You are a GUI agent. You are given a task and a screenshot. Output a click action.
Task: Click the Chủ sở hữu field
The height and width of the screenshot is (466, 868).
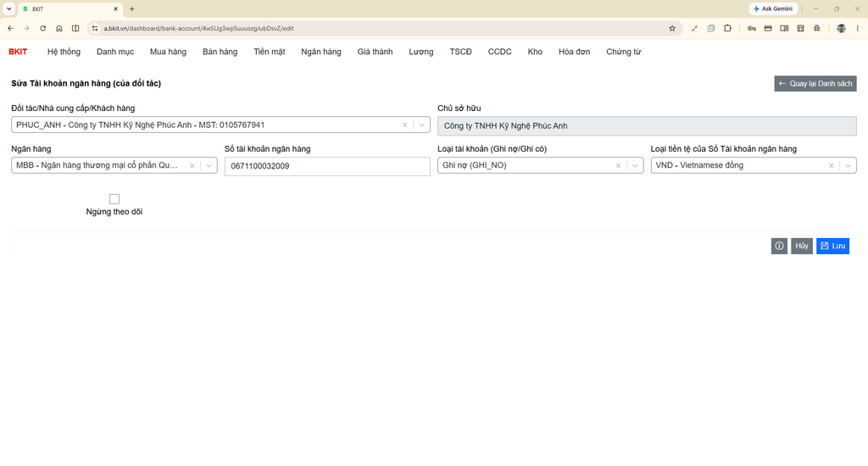click(647, 125)
